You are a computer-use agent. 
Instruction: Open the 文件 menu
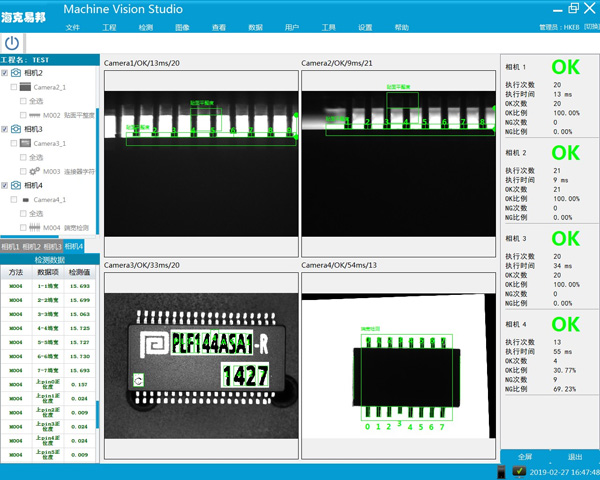73,27
